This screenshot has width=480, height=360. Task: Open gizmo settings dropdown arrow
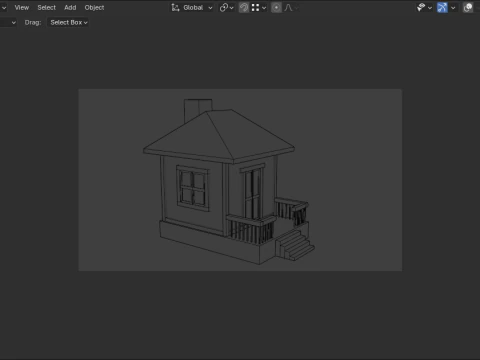(x=453, y=7)
